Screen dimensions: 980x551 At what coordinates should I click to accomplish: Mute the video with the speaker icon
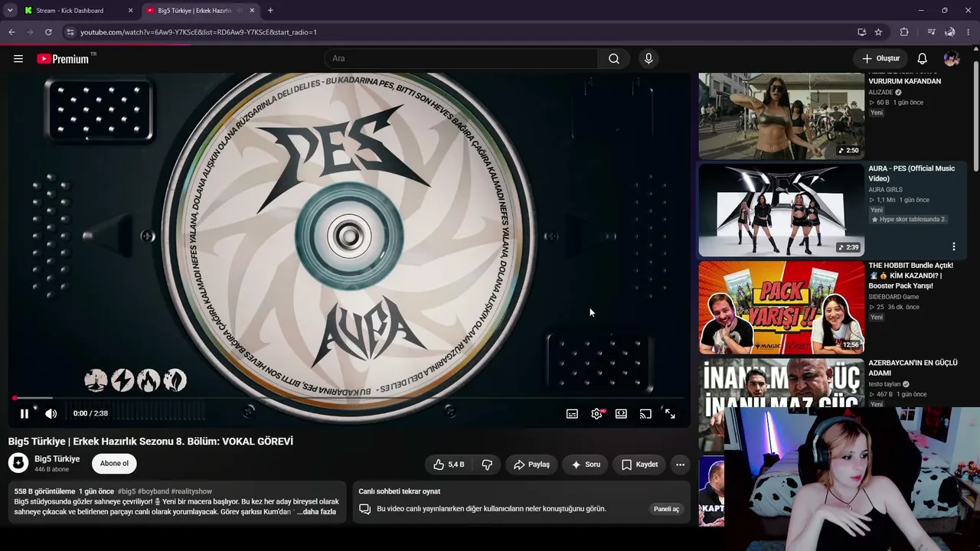coord(51,414)
